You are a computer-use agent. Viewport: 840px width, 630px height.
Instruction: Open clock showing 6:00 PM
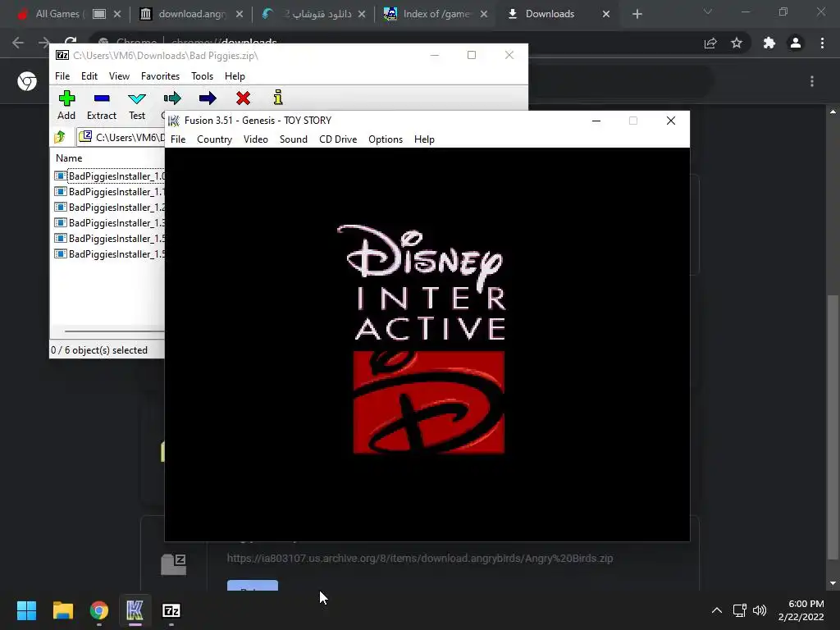(801, 610)
